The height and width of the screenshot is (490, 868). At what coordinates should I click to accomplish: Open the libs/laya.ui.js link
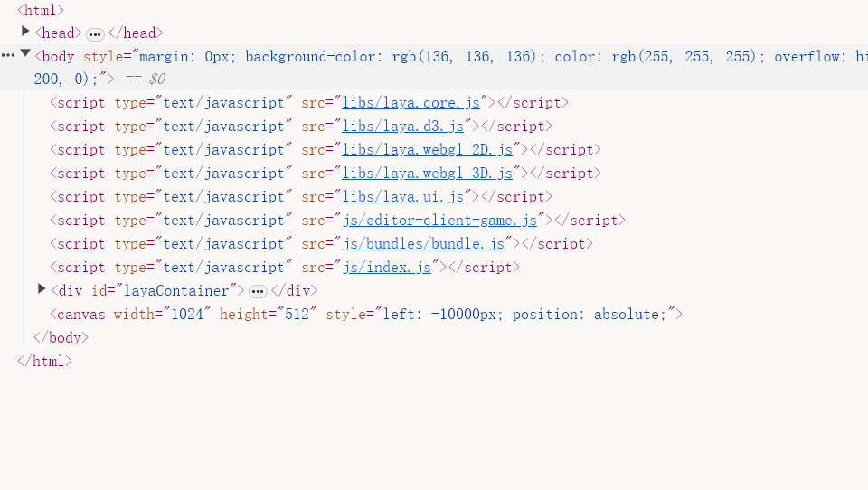402,197
